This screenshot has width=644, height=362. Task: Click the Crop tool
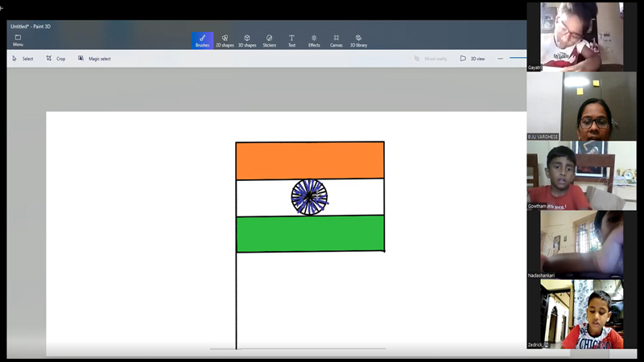click(x=56, y=59)
